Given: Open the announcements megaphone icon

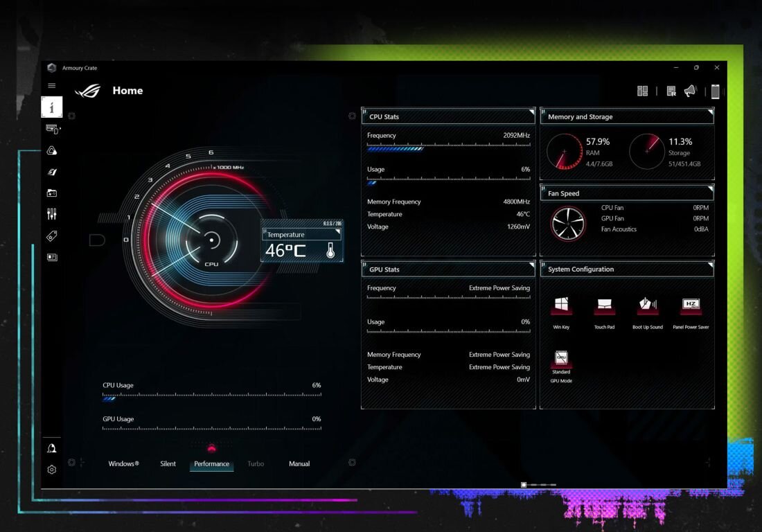Looking at the screenshot, I should (x=690, y=91).
